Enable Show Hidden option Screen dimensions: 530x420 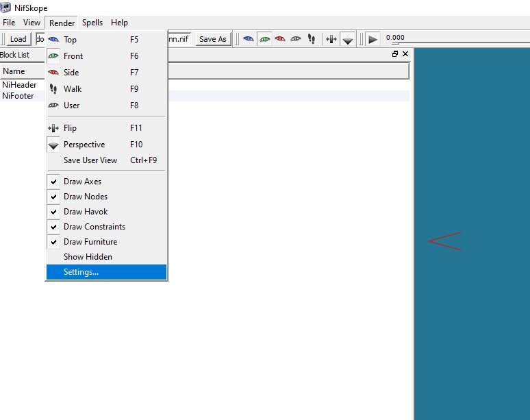pos(106,257)
